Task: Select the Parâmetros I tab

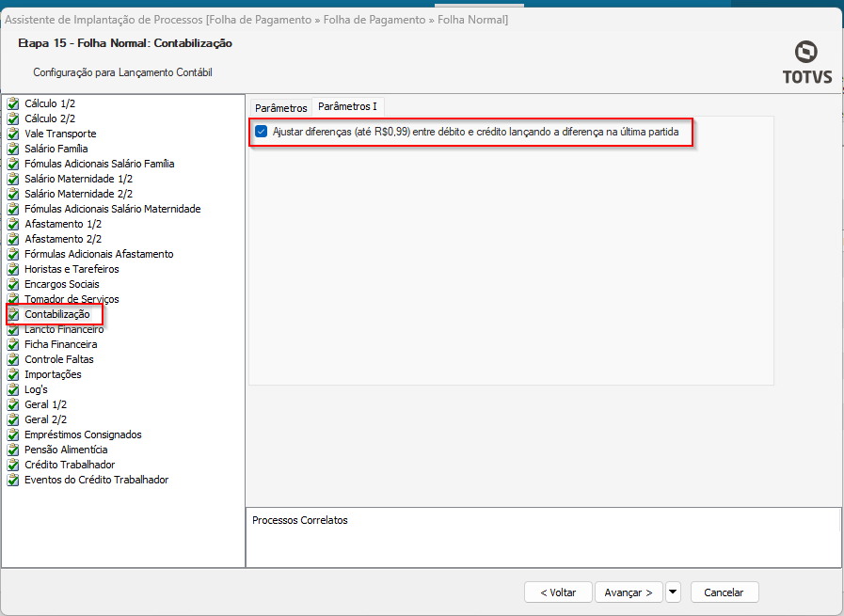Action: point(347,107)
